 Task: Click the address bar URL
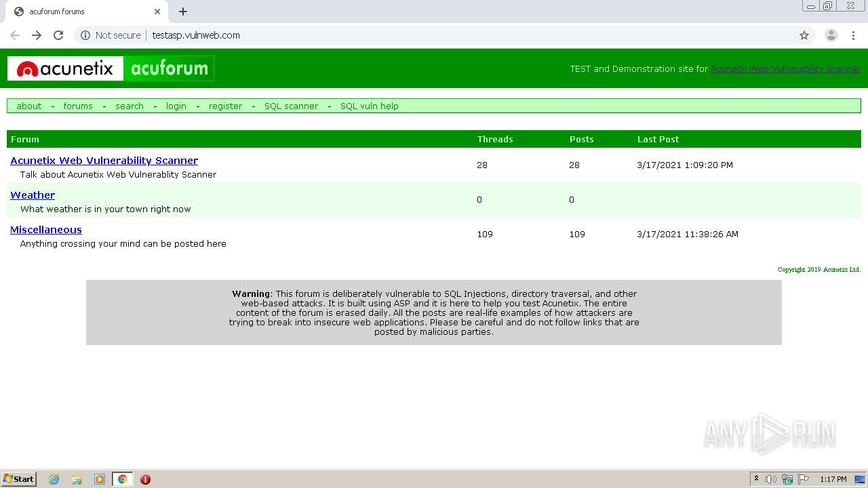click(x=196, y=35)
